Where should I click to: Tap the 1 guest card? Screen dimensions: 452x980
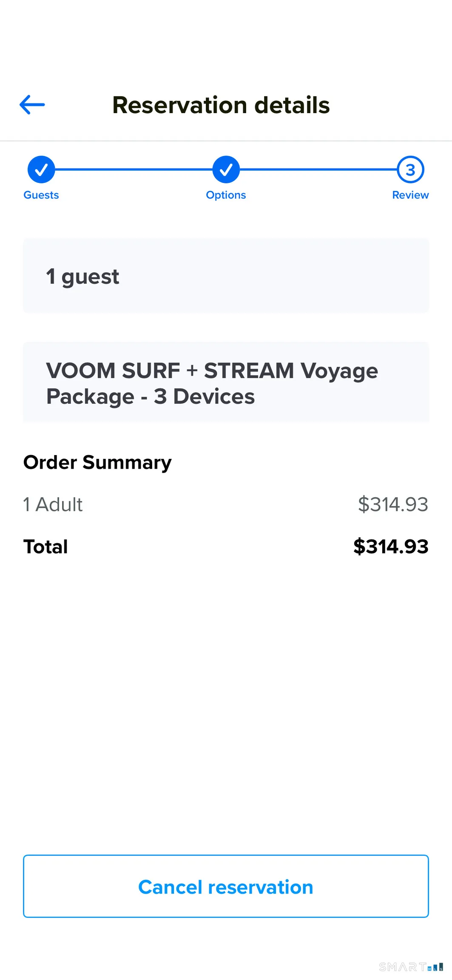226,276
